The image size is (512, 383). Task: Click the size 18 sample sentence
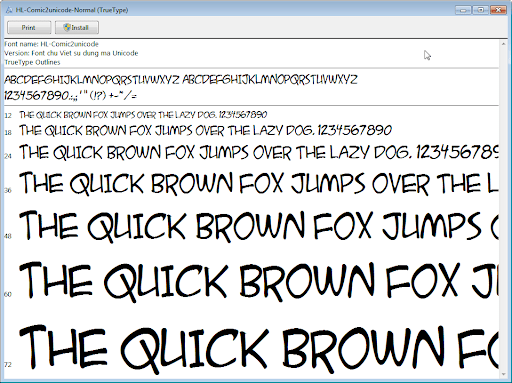point(205,130)
